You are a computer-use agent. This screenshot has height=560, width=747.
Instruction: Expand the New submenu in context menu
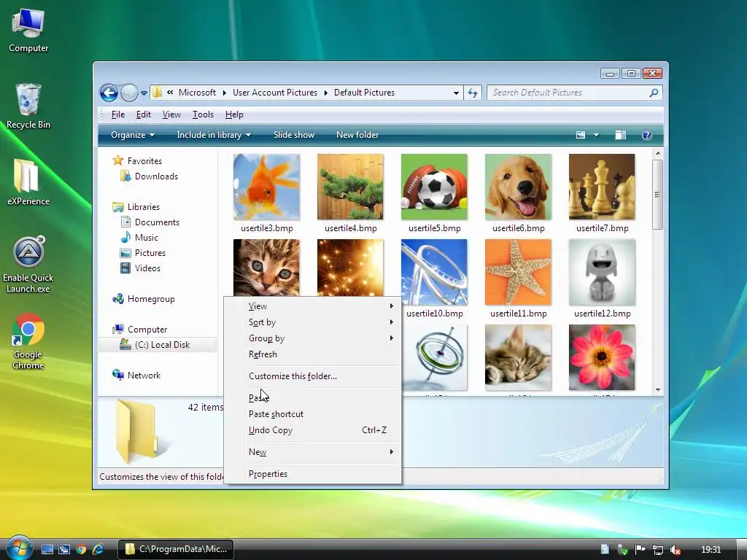[312, 452]
